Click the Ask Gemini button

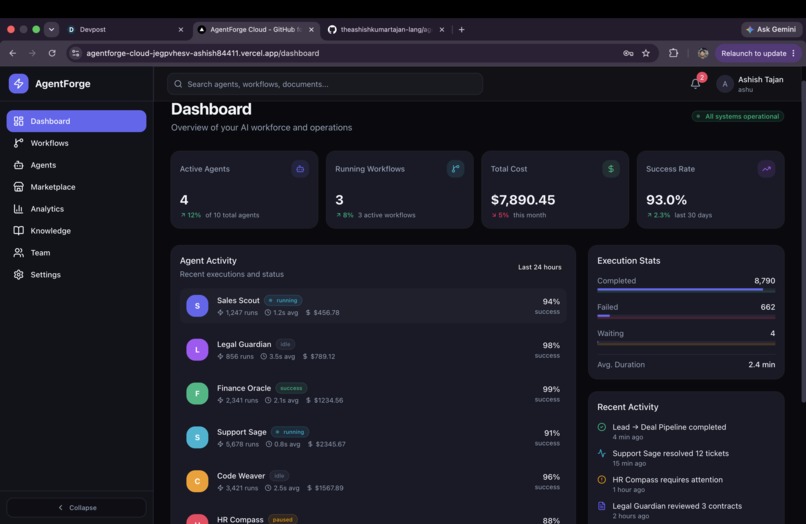click(771, 29)
